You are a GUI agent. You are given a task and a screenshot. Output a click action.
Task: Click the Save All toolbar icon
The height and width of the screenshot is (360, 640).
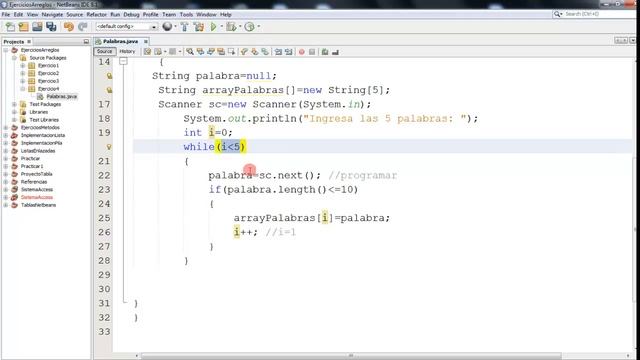[x=51, y=27]
